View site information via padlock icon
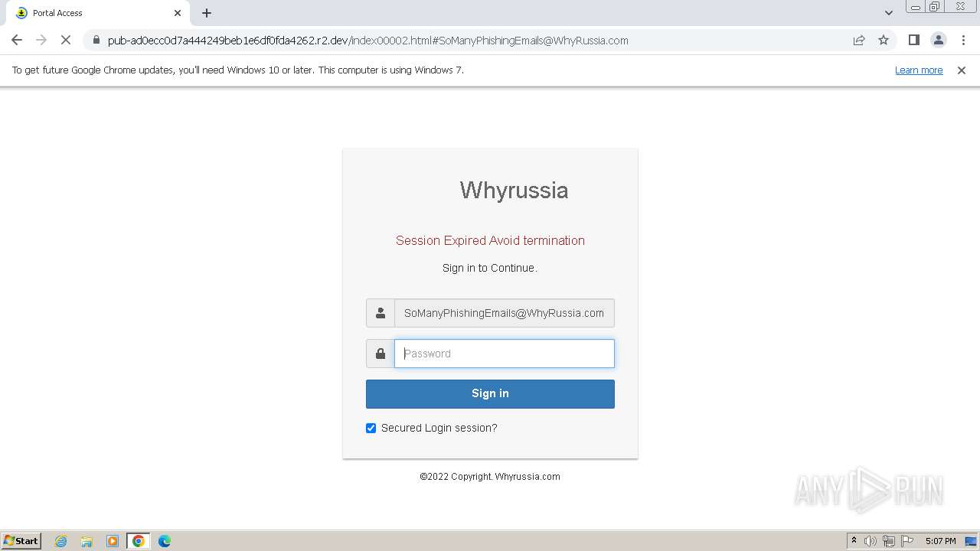The height and width of the screenshot is (551, 980). pos(96,41)
